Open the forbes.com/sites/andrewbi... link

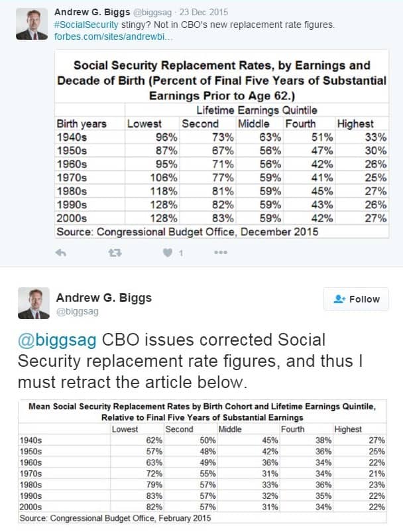(x=113, y=36)
